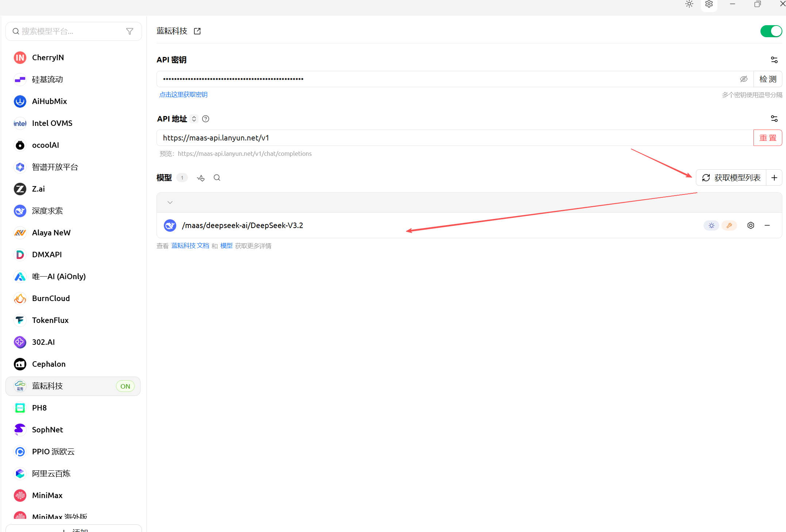Open the Cephalon provider
The height and width of the screenshot is (532, 786).
[73, 364]
